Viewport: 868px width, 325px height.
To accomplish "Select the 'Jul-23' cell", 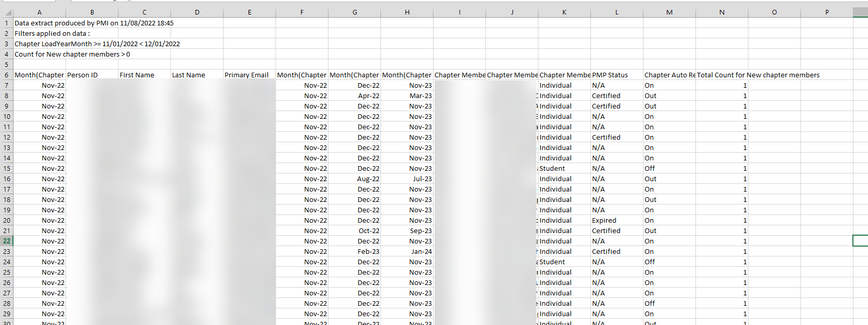I will click(407, 179).
